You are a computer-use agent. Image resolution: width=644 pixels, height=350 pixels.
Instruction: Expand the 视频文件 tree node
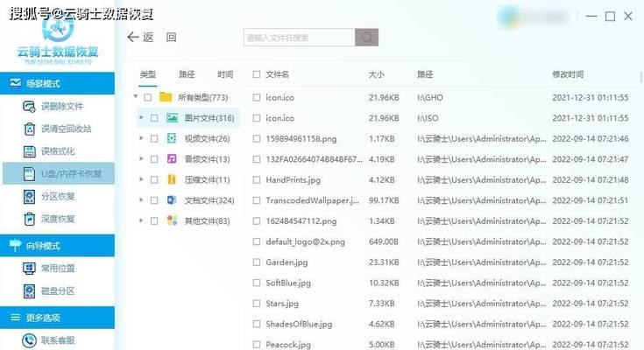point(141,138)
